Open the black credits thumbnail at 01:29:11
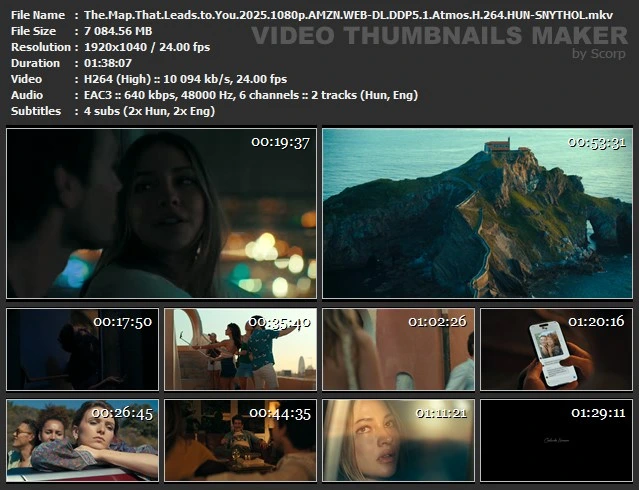The height and width of the screenshot is (490, 639). tap(556, 440)
